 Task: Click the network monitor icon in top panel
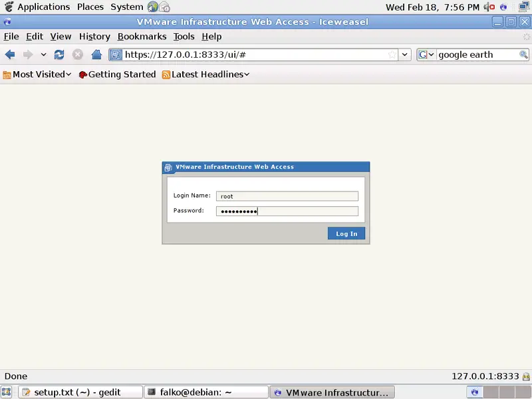[525, 7]
